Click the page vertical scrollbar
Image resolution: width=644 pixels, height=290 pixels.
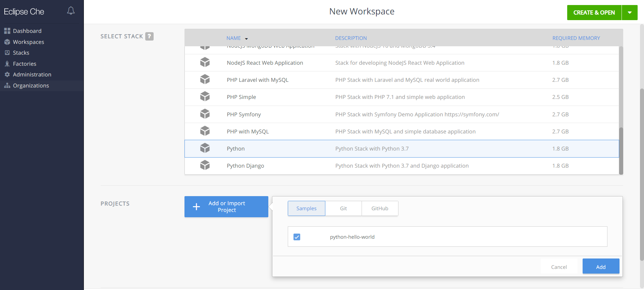point(642,174)
